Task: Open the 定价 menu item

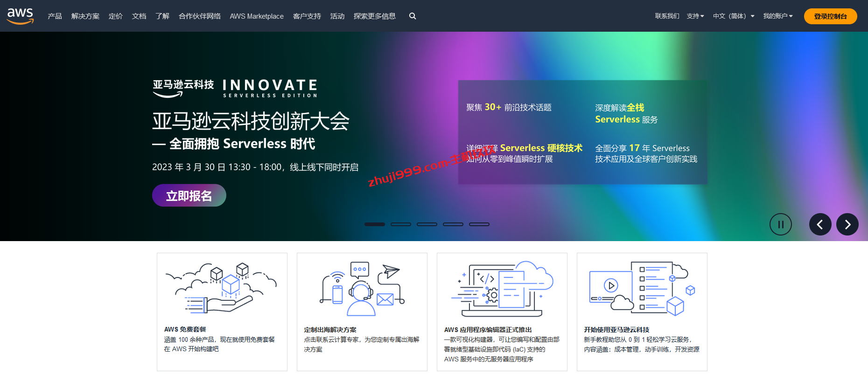Action: pos(115,16)
